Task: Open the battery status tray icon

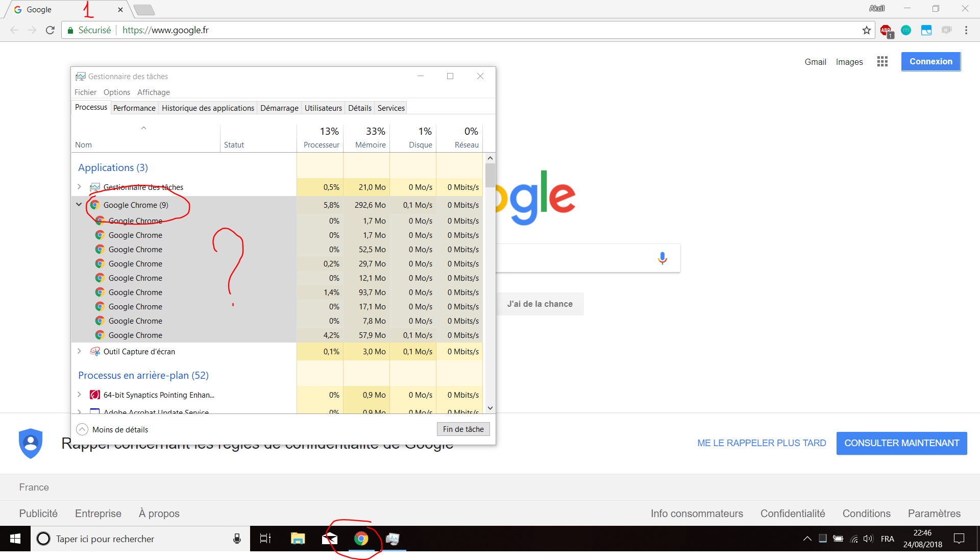Action: point(838,539)
